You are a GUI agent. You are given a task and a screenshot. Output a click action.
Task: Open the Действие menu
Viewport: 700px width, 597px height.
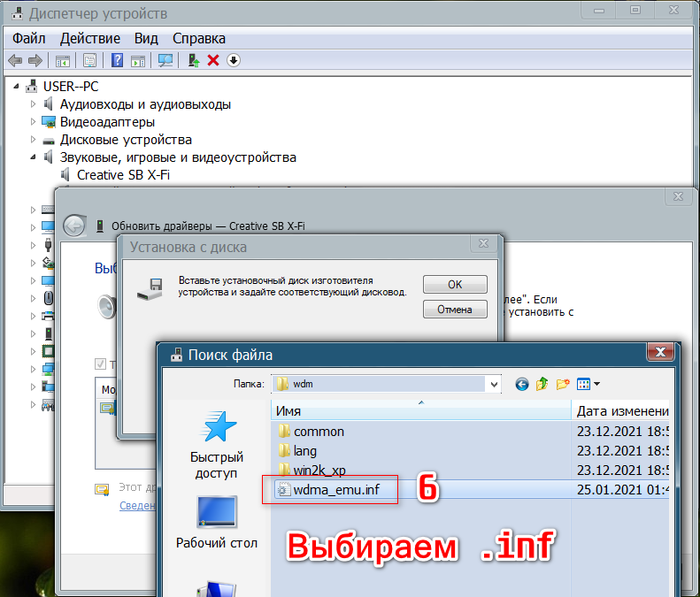[x=90, y=38]
